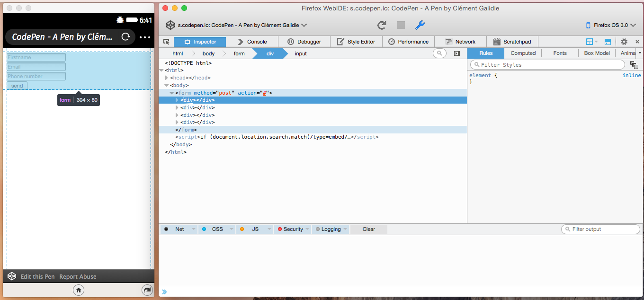Open the Scratchpad tab

click(512, 42)
